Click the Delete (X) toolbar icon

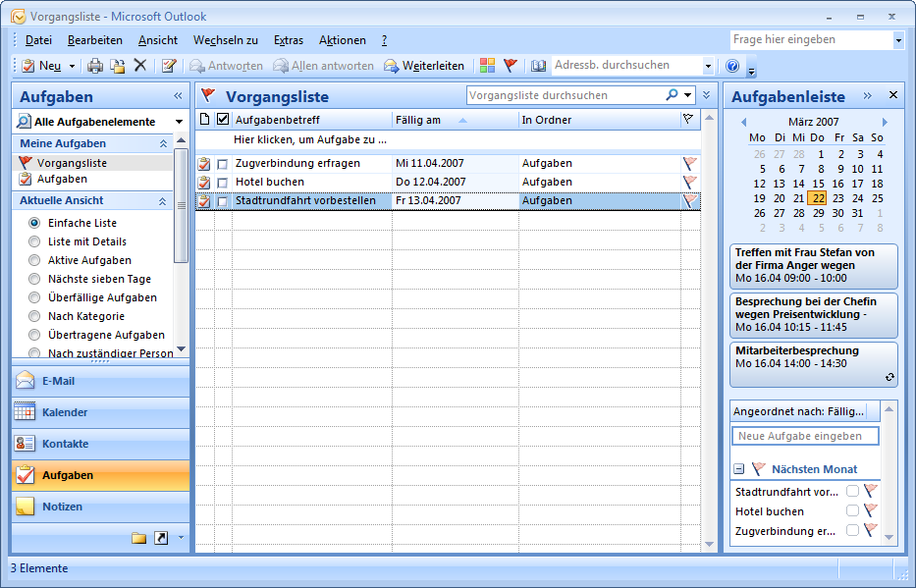[140, 66]
